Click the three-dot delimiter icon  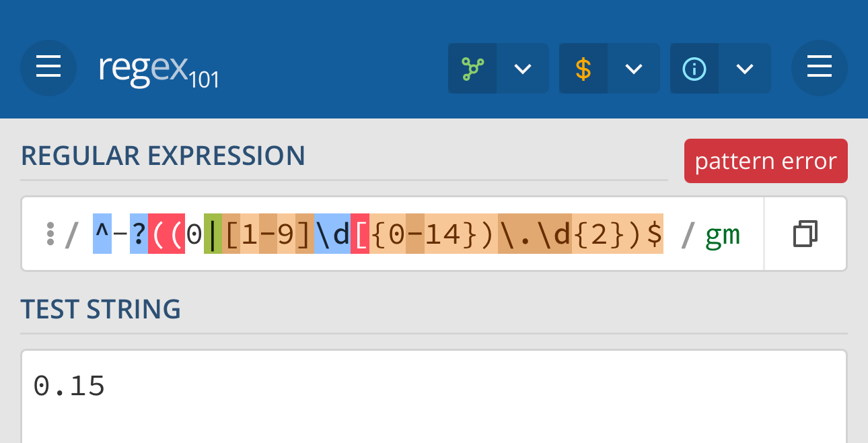coord(50,234)
